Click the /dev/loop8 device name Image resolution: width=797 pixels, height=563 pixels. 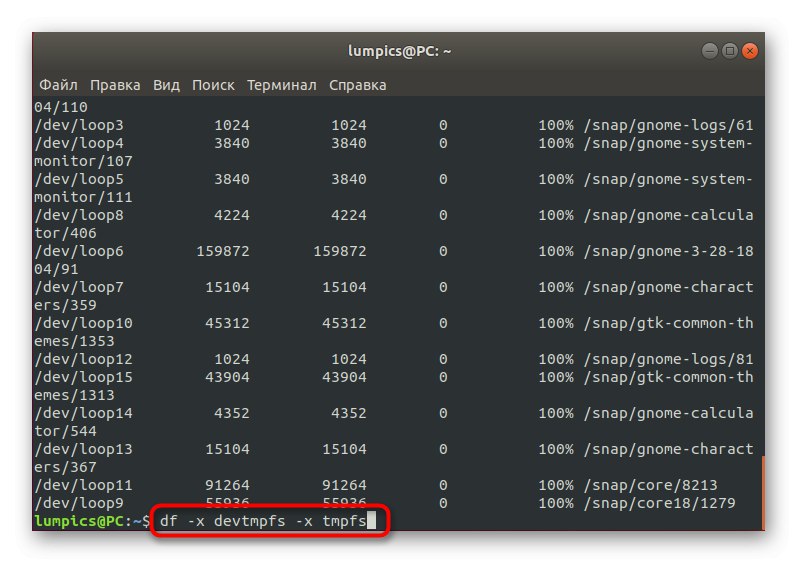[79, 215]
